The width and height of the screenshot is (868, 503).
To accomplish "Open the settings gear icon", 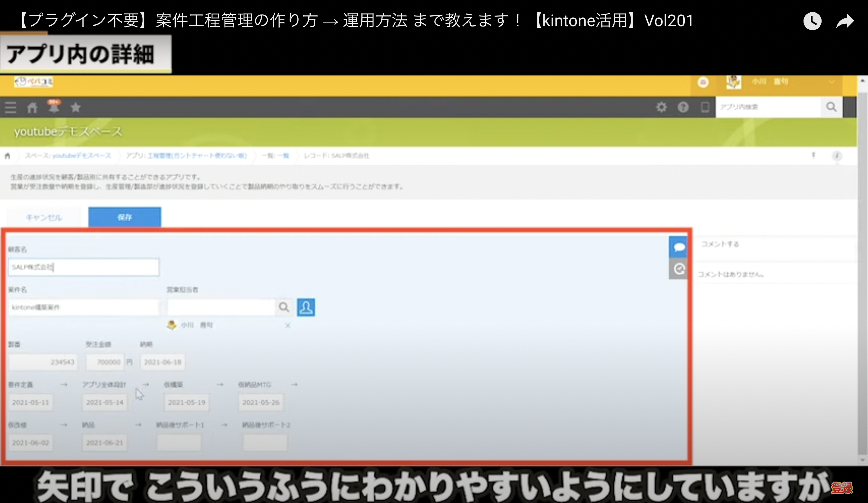I will (x=661, y=107).
